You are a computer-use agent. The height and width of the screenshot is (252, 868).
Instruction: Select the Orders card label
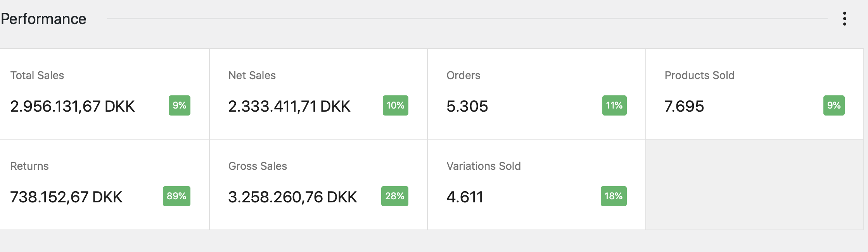(x=463, y=75)
